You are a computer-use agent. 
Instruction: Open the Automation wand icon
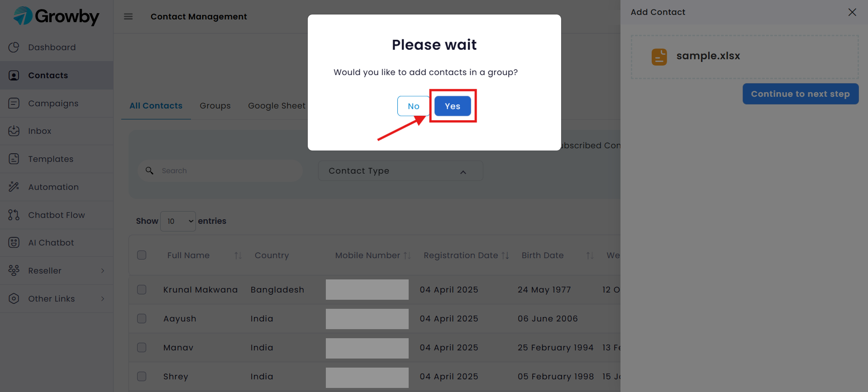click(14, 187)
